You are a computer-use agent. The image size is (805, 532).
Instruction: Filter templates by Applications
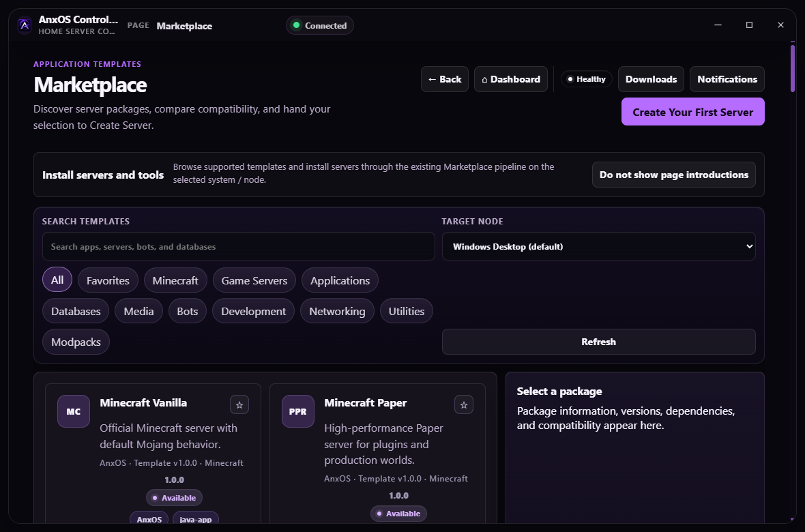[x=340, y=280]
